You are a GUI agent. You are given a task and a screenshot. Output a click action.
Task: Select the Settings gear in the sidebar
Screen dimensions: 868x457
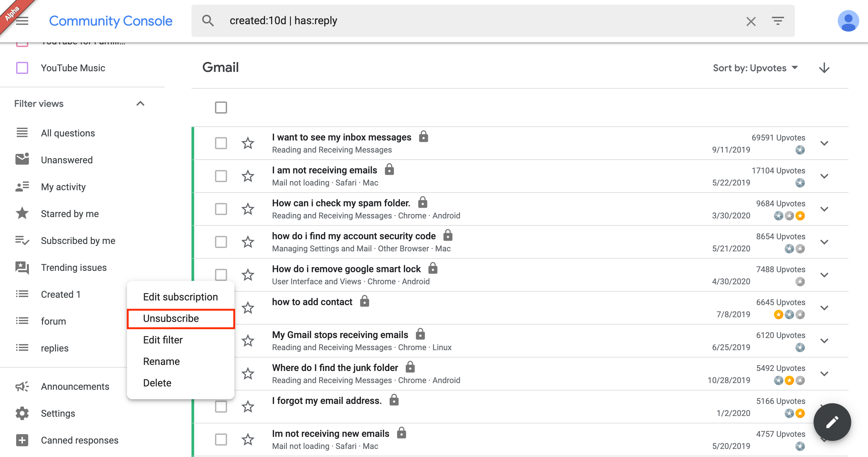21,413
